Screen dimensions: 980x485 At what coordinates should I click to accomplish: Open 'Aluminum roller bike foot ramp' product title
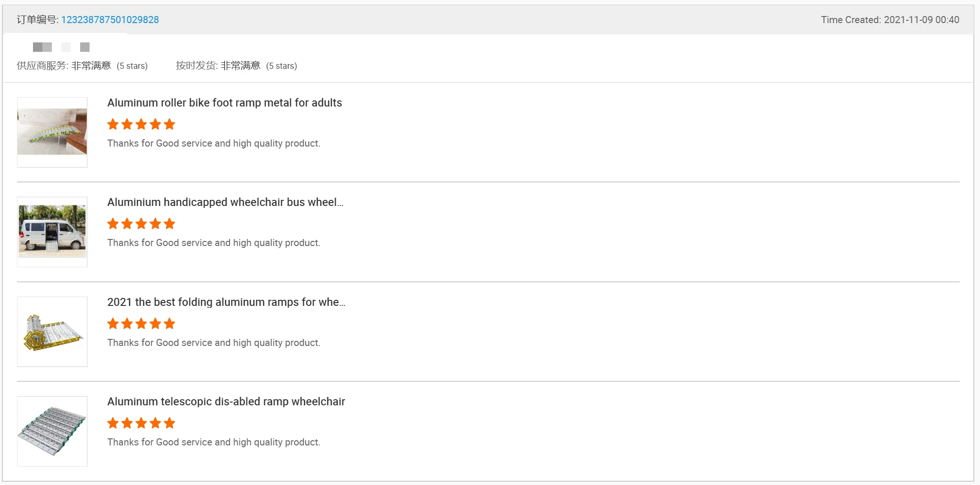(224, 103)
